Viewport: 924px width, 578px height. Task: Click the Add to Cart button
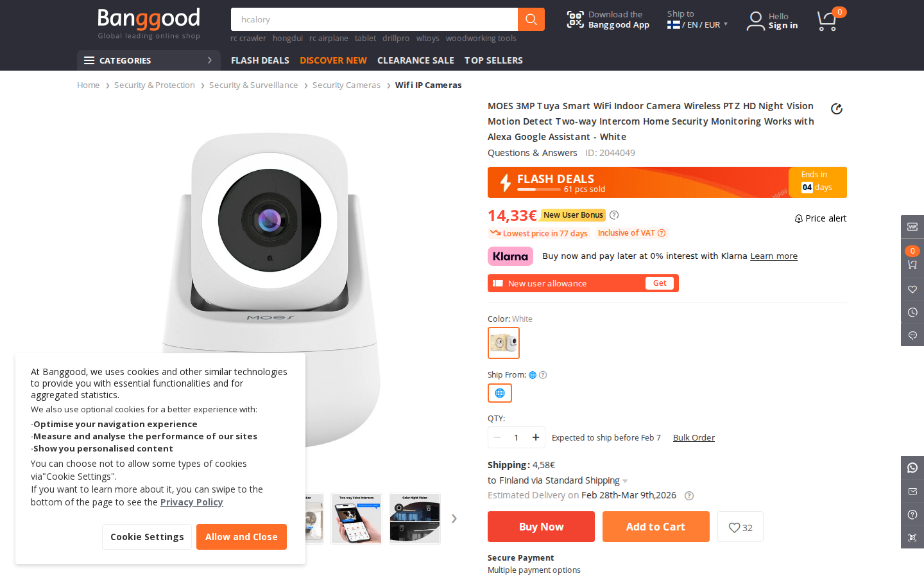656,527
